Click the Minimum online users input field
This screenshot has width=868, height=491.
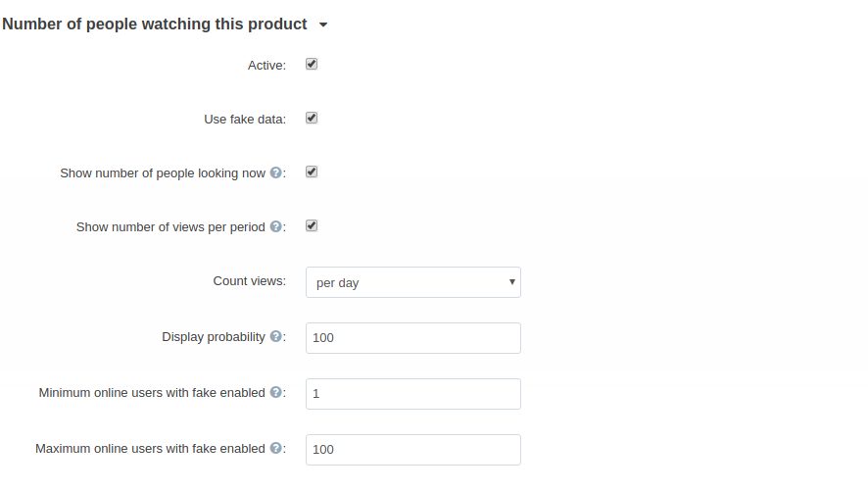click(x=413, y=394)
